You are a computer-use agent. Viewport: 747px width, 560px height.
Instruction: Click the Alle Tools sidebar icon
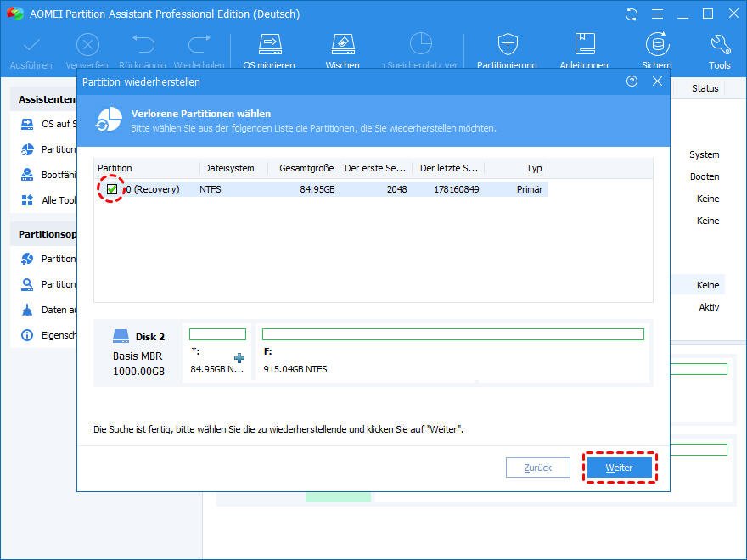pyautogui.click(x=27, y=200)
